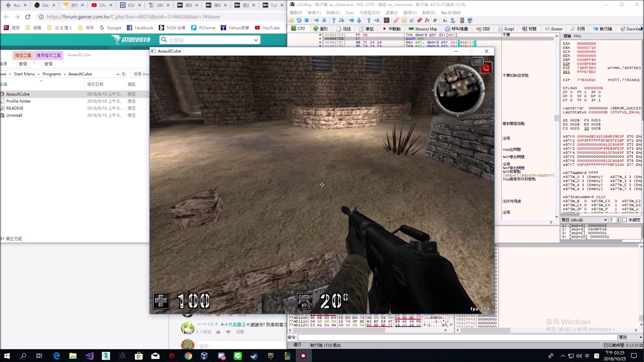
Task: Click the pause icon in x32dbg toolbar
Action: coord(324,20)
